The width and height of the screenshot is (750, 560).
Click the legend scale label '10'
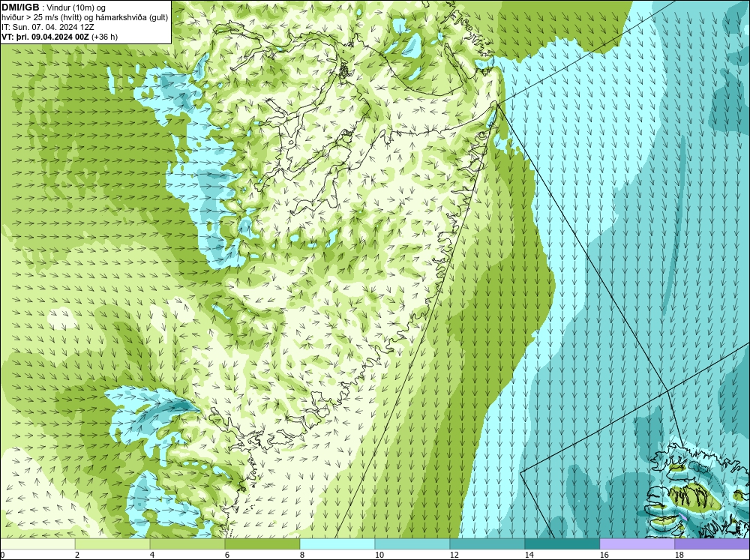click(379, 555)
